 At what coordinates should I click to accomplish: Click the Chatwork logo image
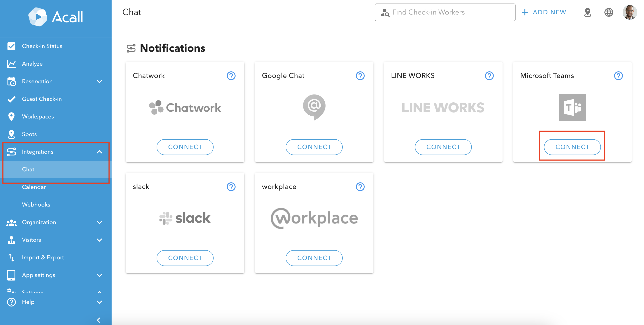pyautogui.click(x=185, y=107)
